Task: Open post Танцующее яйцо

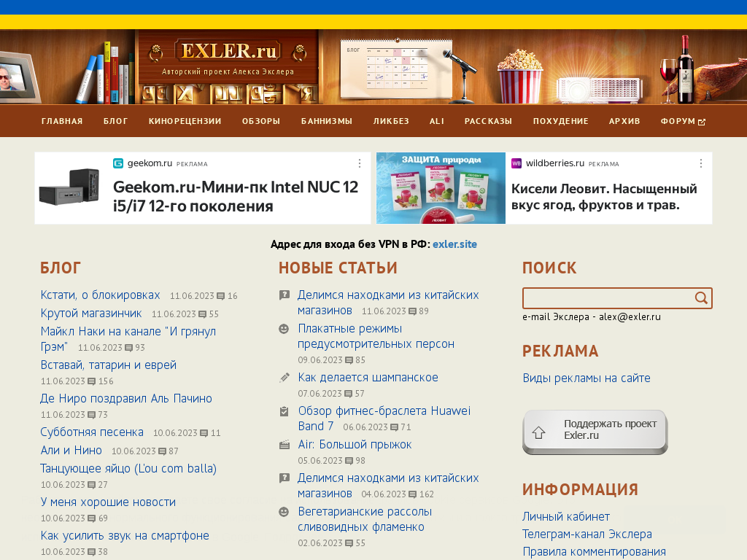Action: [x=128, y=469]
